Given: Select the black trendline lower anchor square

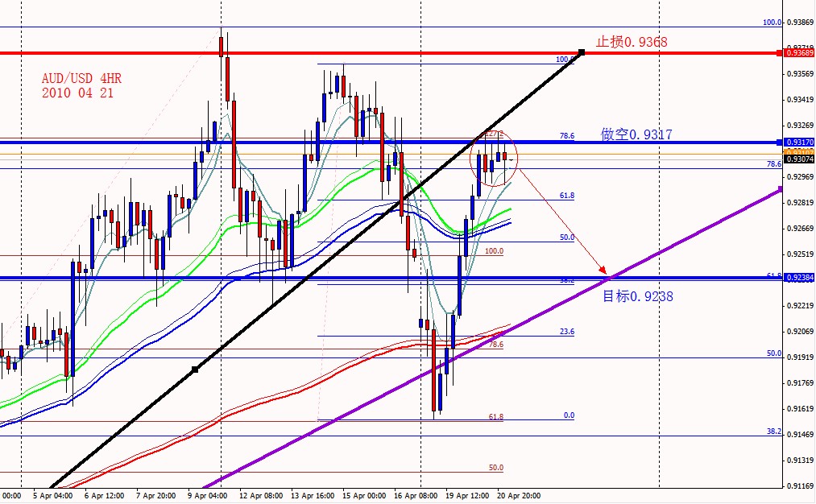Looking at the screenshot, I should [195, 370].
